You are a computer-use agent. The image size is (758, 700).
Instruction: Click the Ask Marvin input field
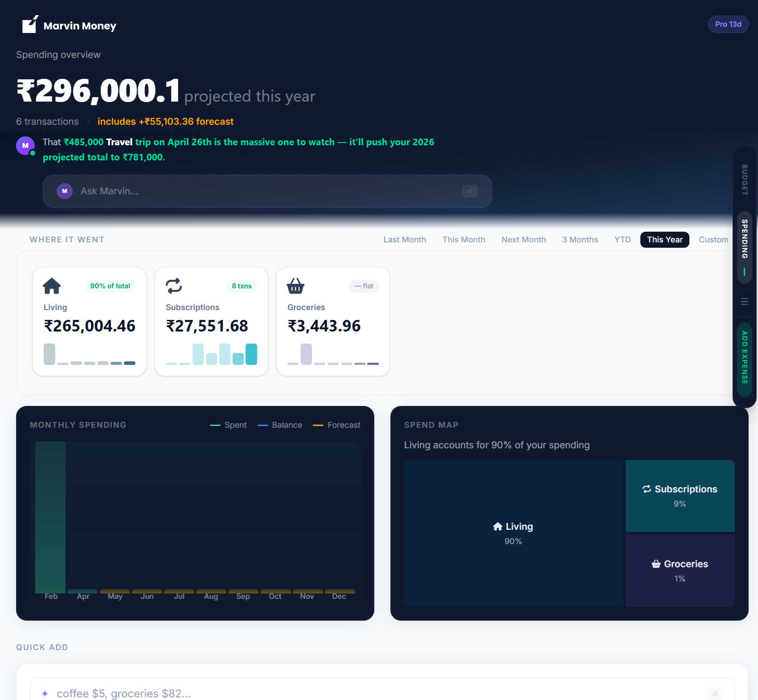(223, 191)
